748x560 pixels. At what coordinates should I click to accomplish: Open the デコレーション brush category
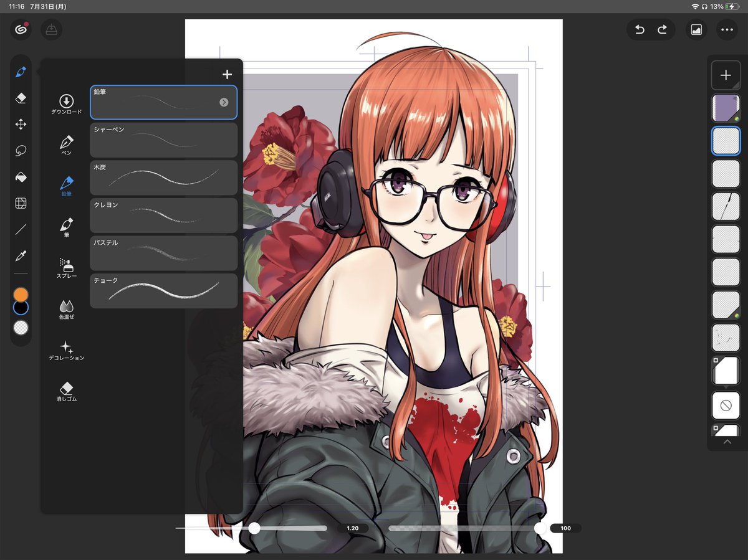click(x=66, y=350)
